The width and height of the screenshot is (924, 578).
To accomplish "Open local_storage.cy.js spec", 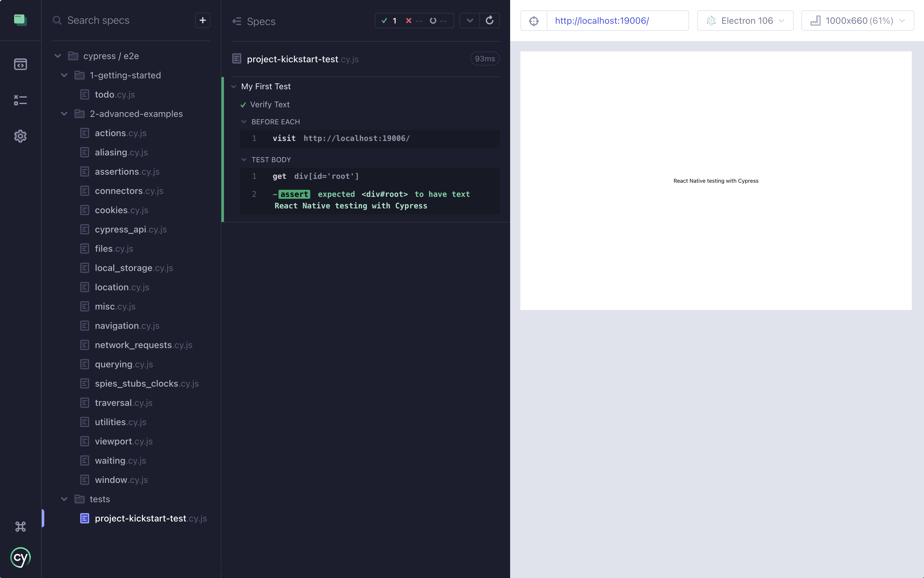I will (x=134, y=268).
